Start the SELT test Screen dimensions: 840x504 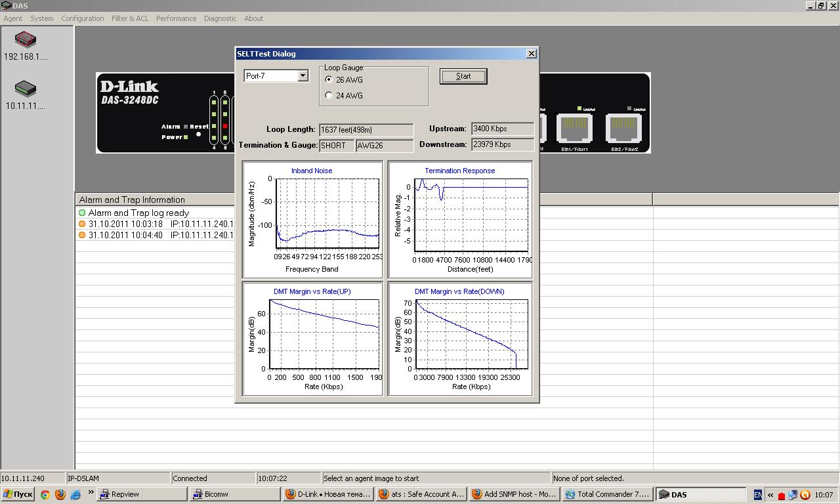tap(463, 76)
